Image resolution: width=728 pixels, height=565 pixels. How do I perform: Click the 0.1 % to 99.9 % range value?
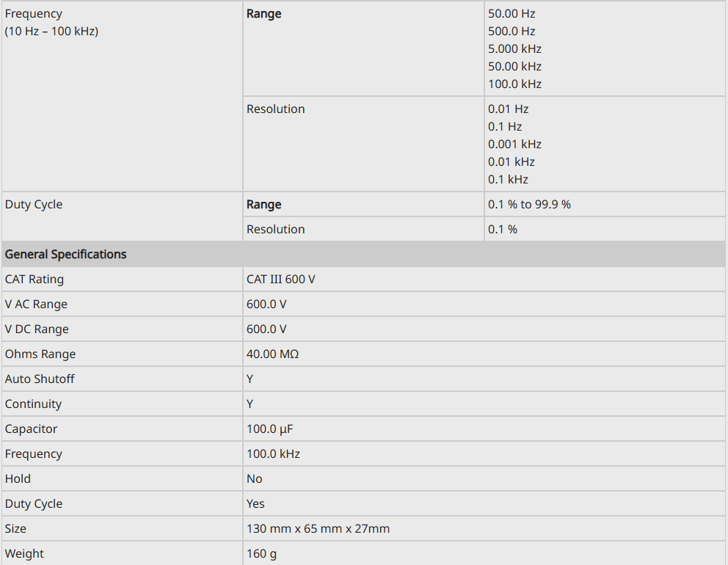529,205
